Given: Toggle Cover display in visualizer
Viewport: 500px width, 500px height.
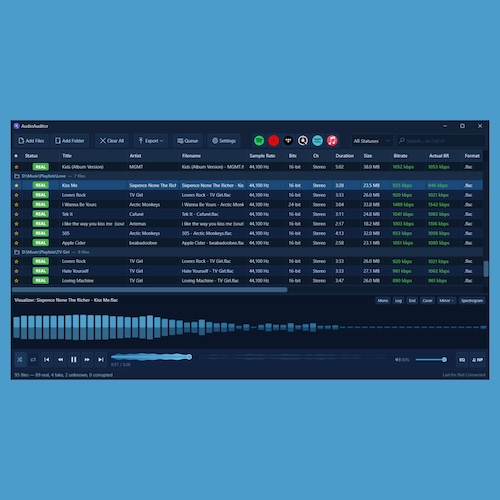Looking at the screenshot, I should click(x=427, y=301).
